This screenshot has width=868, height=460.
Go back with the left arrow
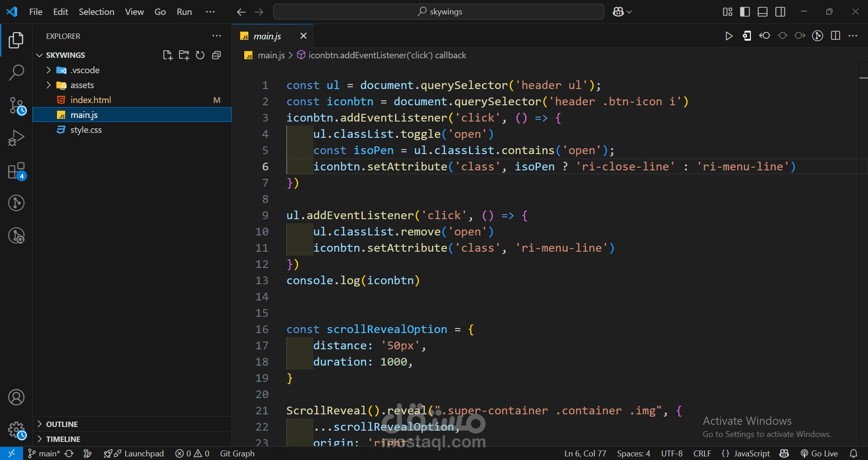tap(241, 12)
